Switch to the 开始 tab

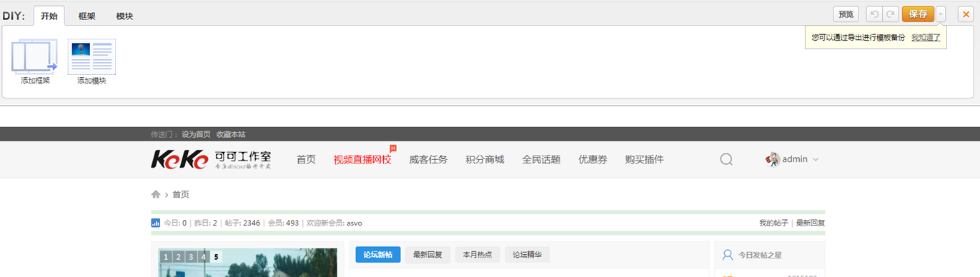pyautogui.click(x=49, y=16)
